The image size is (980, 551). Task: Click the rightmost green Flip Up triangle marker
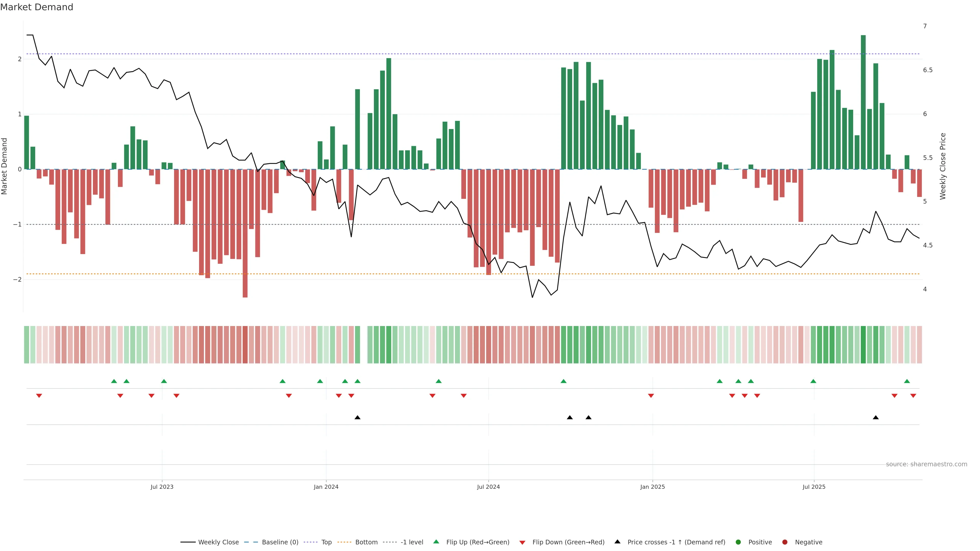pos(907,381)
